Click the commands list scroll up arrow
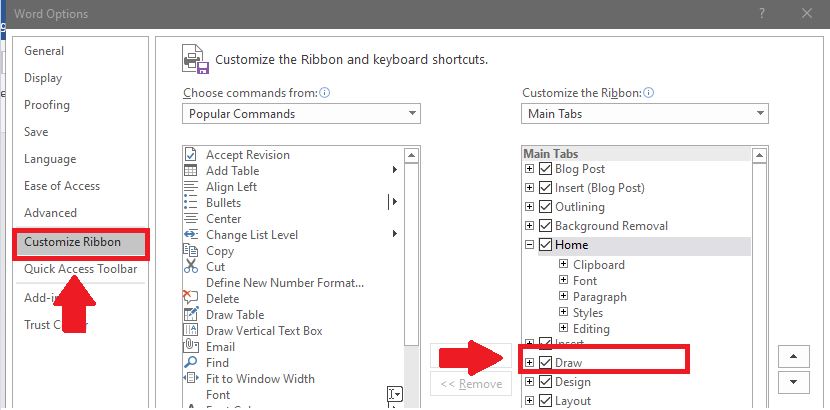The image size is (830, 410). point(411,156)
